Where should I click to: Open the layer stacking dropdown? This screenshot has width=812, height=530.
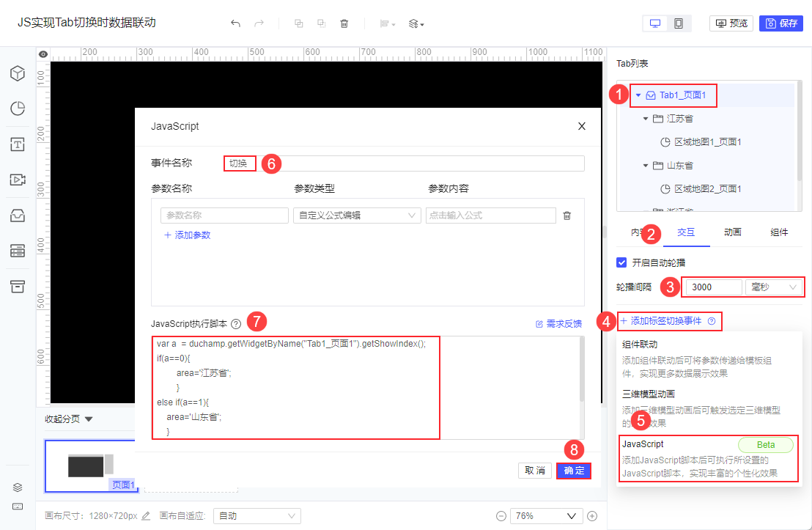click(416, 23)
